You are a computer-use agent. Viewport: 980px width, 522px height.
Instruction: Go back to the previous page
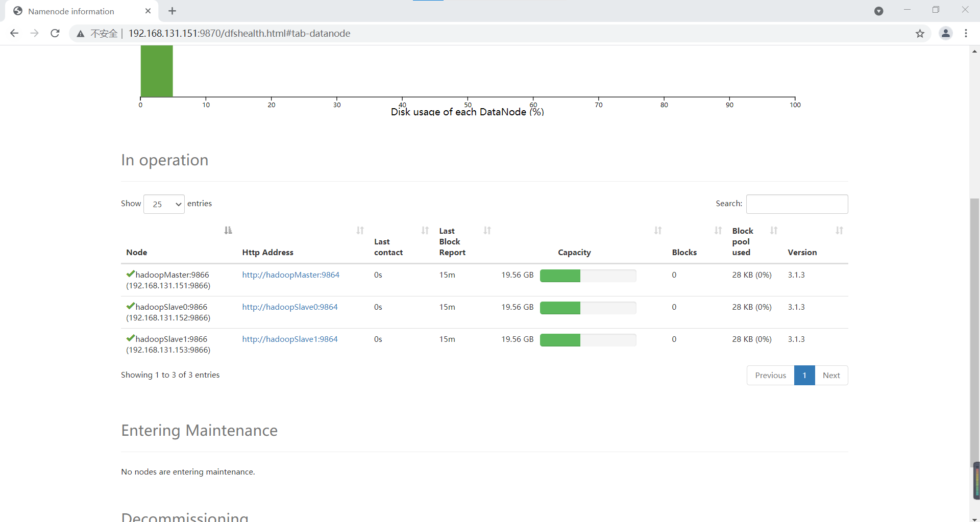14,33
